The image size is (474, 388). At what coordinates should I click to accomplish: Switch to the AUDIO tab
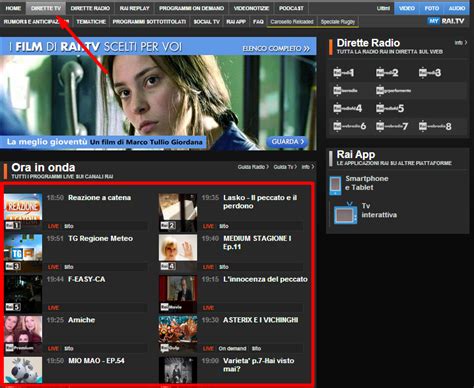[x=457, y=8]
